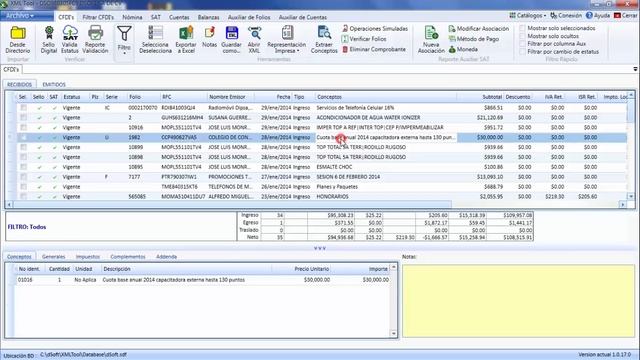The width and height of the screenshot is (640, 360).
Task: Enable Mostrar solo seleccionados
Action: [522, 28]
